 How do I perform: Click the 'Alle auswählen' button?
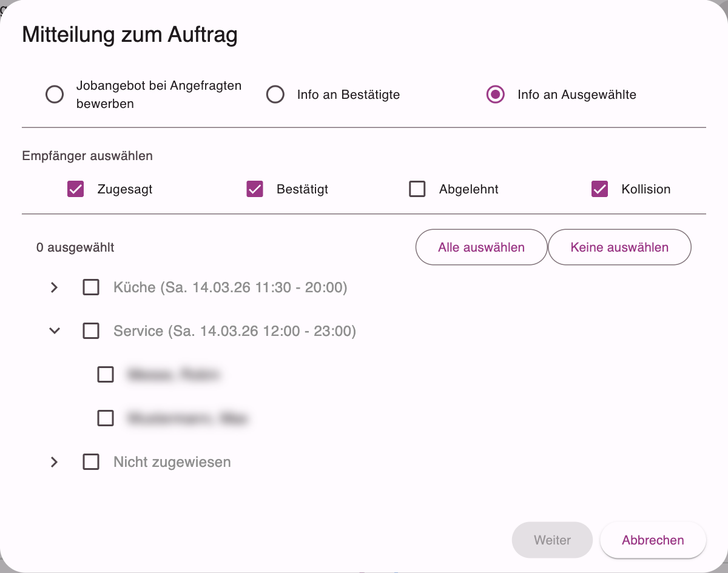(481, 247)
